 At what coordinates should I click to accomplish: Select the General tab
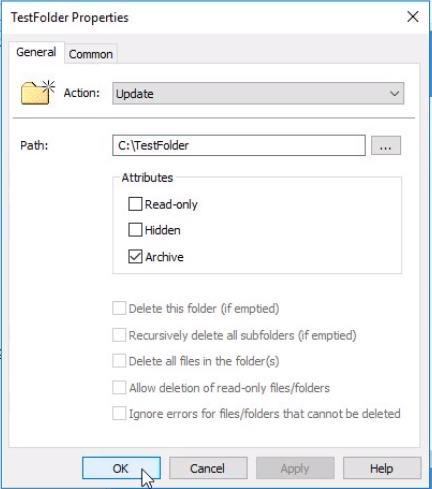coord(36,52)
